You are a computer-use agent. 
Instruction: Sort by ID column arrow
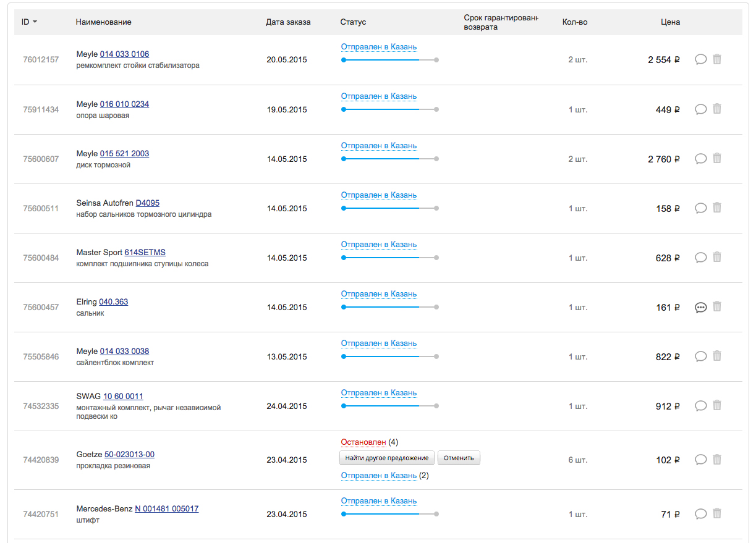[x=35, y=22]
